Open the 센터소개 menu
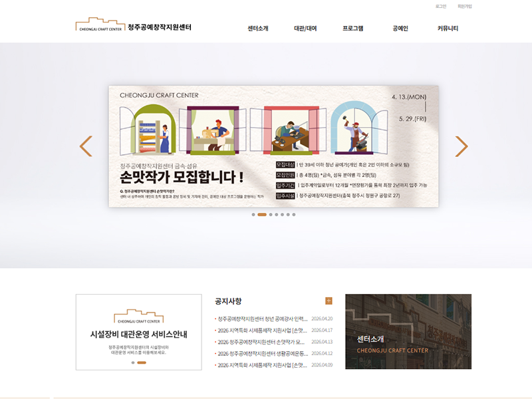Image resolution: width=532 pixels, height=399 pixels. click(258, 29)
